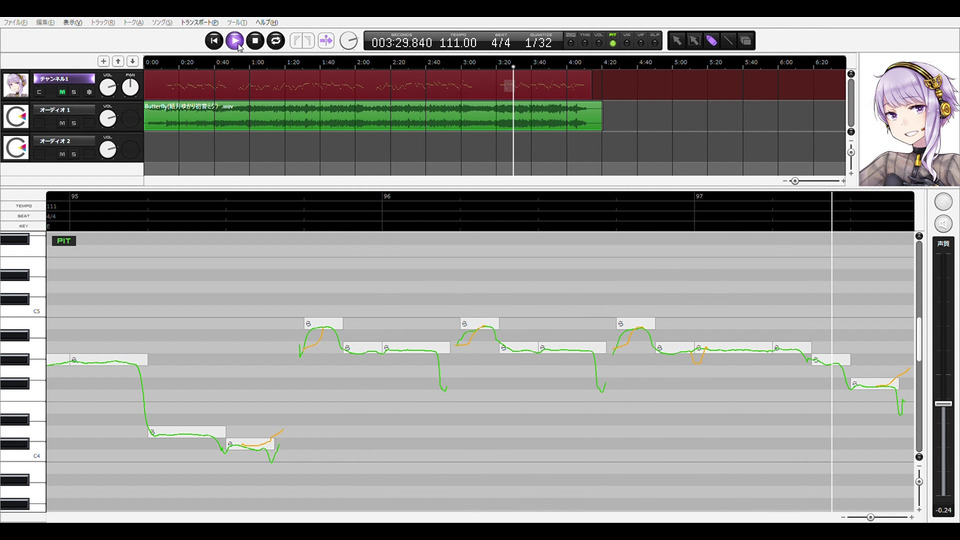
Task: Mute the オーディオ 2 track
Action: click(x=62, y=154)
